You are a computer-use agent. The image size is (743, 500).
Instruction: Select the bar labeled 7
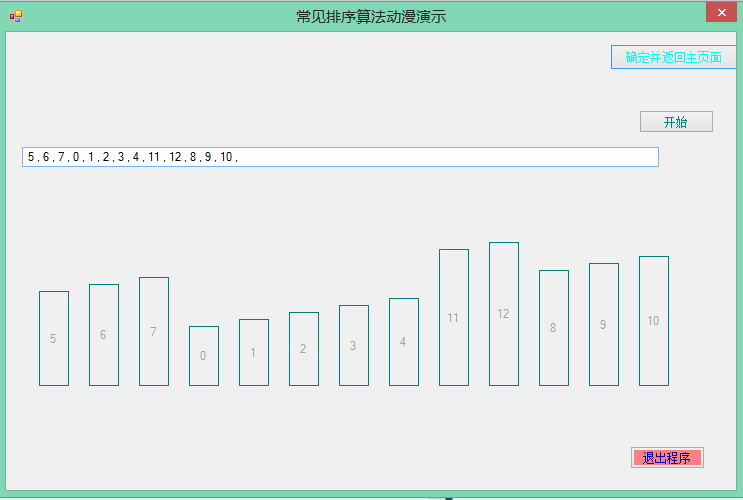154,331
